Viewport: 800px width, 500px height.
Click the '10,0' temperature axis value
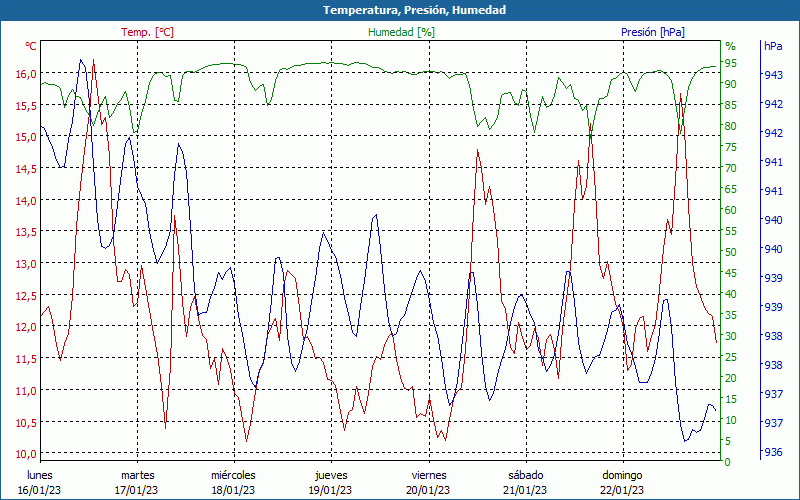pos(26,454)
